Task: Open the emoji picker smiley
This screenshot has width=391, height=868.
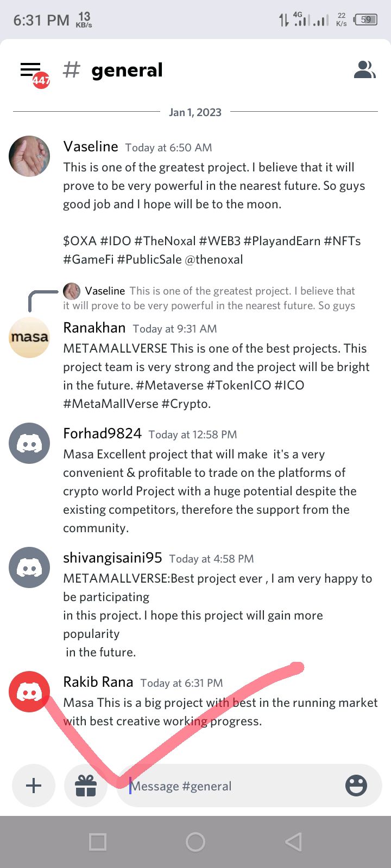Action: (x=356, y=786)
